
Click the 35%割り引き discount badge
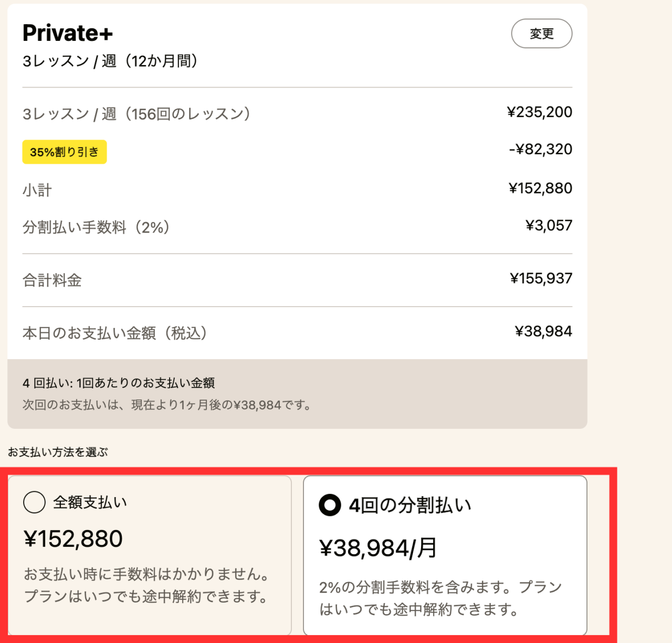(x=64, y=151)
